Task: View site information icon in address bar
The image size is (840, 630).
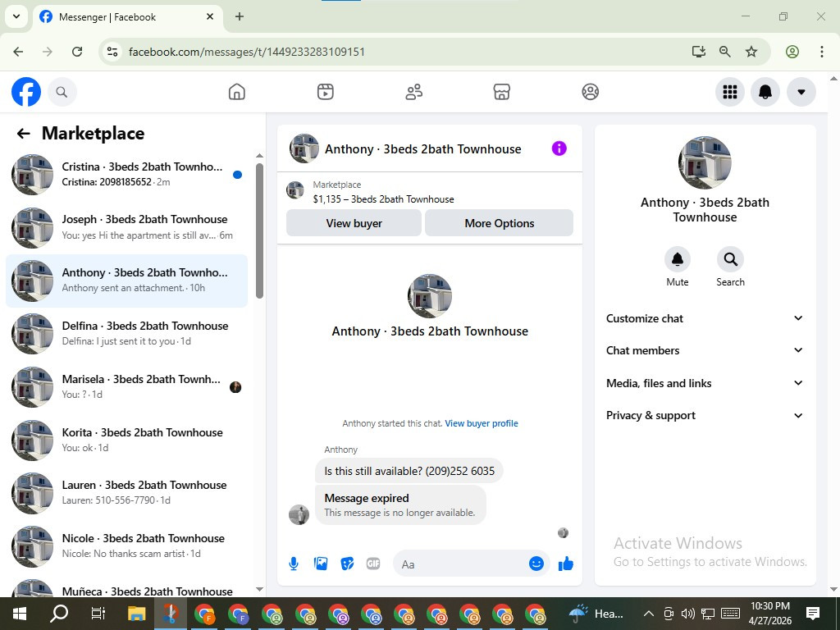Action: [112, 52]
